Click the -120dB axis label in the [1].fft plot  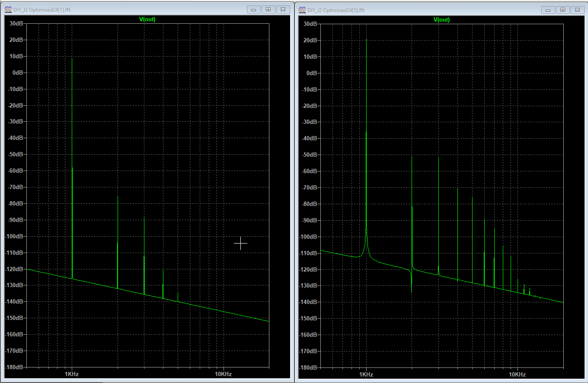click(14, 269)
